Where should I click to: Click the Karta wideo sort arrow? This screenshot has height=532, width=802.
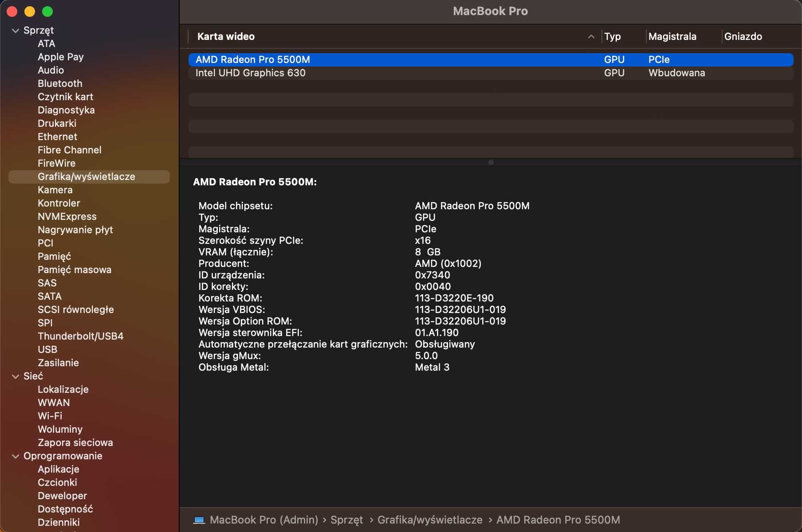click(x=591, y=36)
